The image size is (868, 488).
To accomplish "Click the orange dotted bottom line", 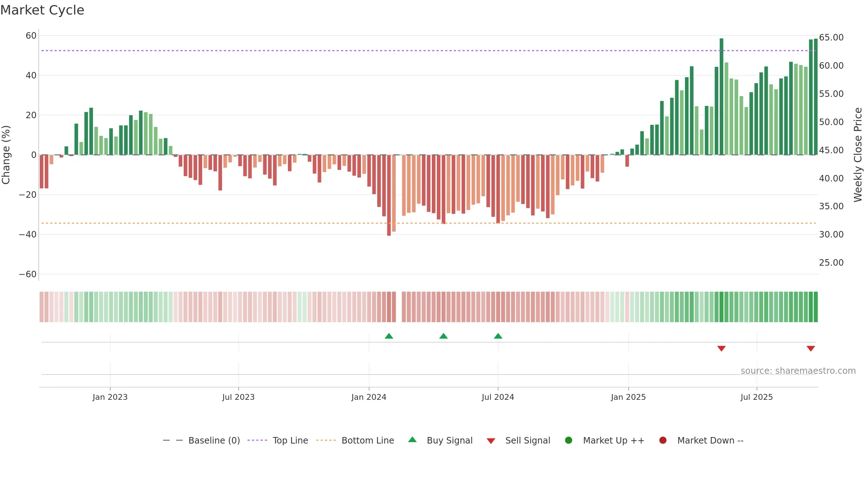I will click(429, 223).
